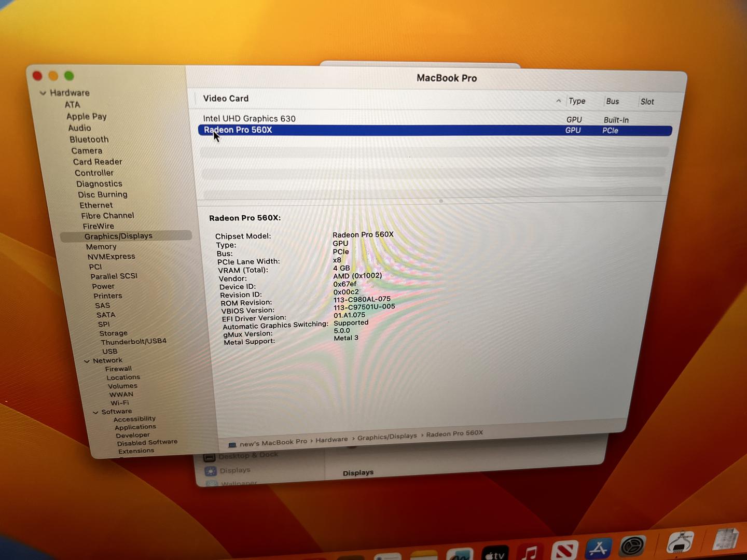Select Graphics/Displays in the sidebar
The height and width of the screenshot is (560, 747).
point(126,236)
